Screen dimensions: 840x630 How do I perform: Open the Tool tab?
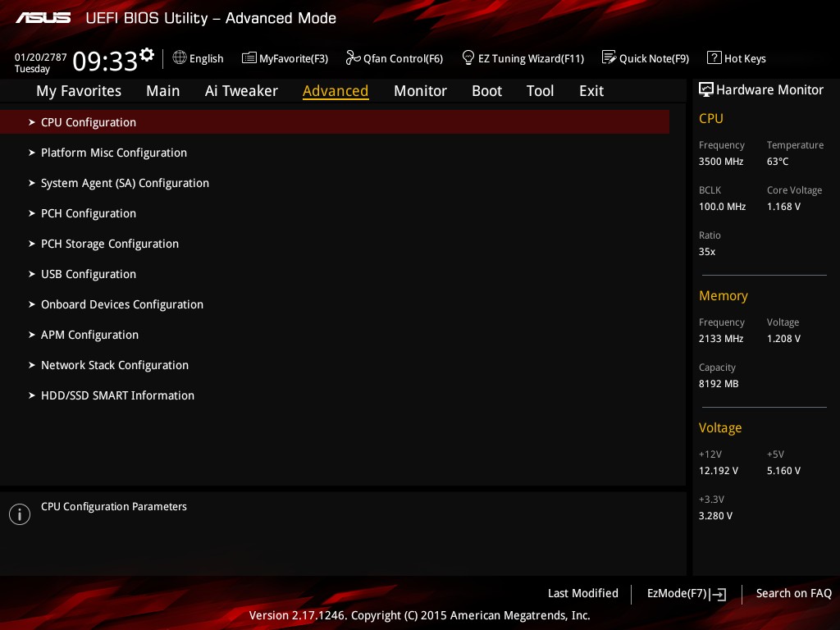coord(540,91)
